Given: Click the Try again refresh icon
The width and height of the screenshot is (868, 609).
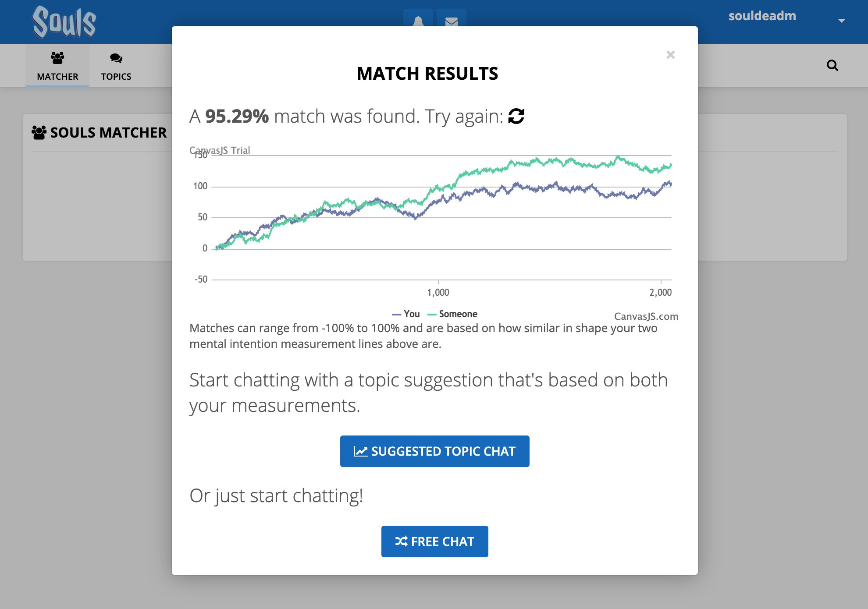Looking at the screenshot, I should tap(516, 117).
